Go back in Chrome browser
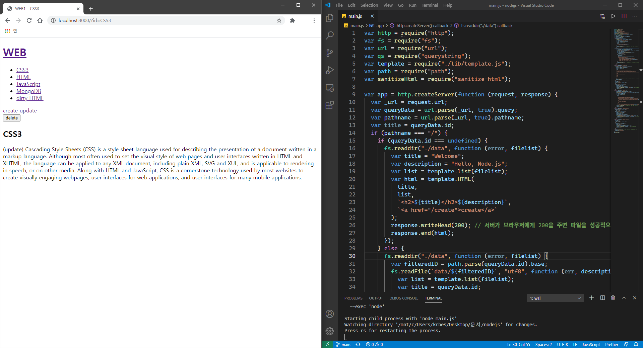The width and height of the screenshot is (644, 348). 8,20
